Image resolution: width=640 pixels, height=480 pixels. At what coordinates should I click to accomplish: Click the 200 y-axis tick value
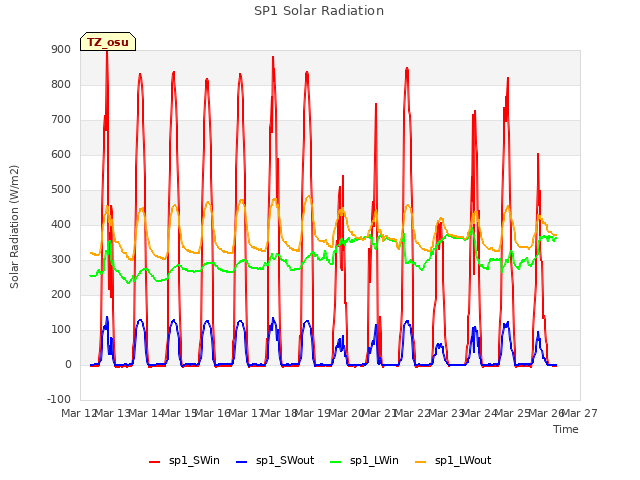point(61,294)
